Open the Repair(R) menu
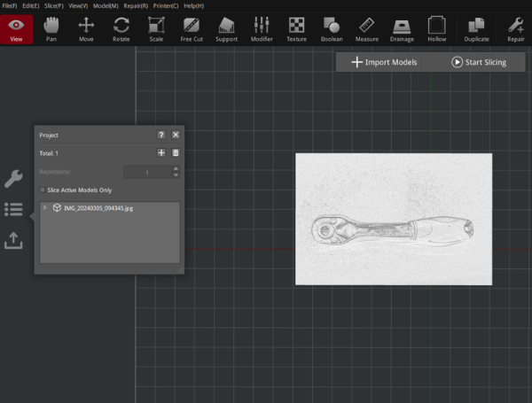The height and width of the screenshot is (403, 532). [136, 6]
